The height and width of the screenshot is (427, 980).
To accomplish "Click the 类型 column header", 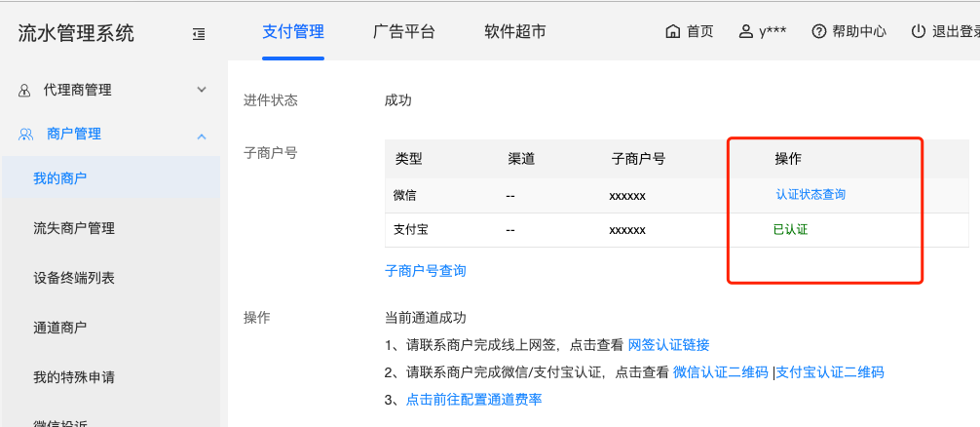I will click(409, 159).
